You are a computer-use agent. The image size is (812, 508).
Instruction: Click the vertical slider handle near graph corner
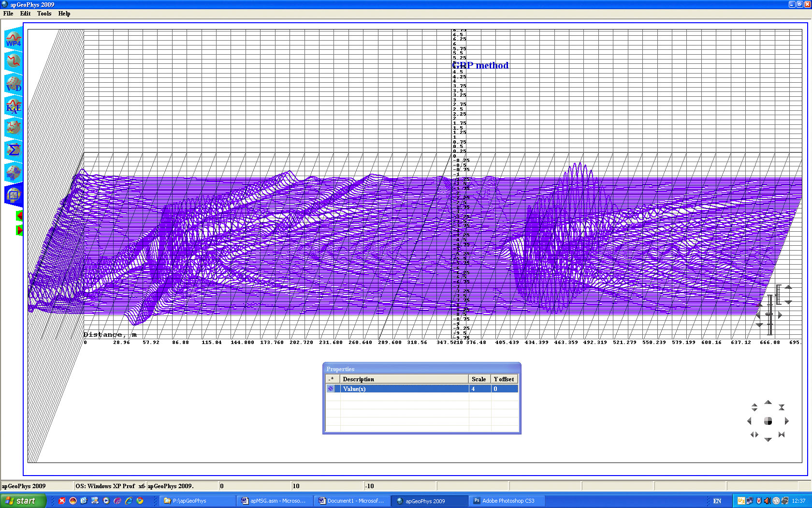[769, 315]
